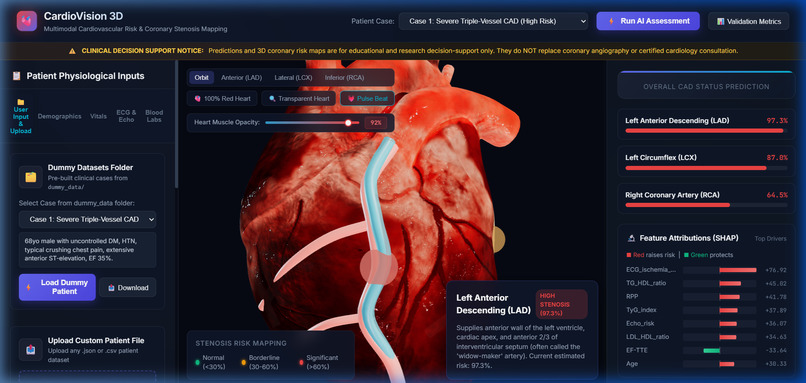Click the yellow marker at heart's right edge
Viewport: 806px width, 383px height.
pos(499,239)
